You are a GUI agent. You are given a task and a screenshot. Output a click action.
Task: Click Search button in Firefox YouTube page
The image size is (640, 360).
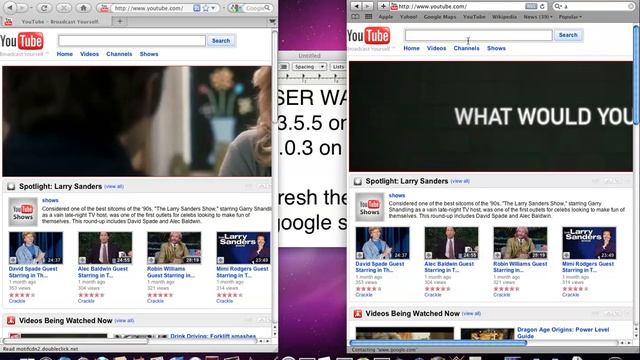221,41
